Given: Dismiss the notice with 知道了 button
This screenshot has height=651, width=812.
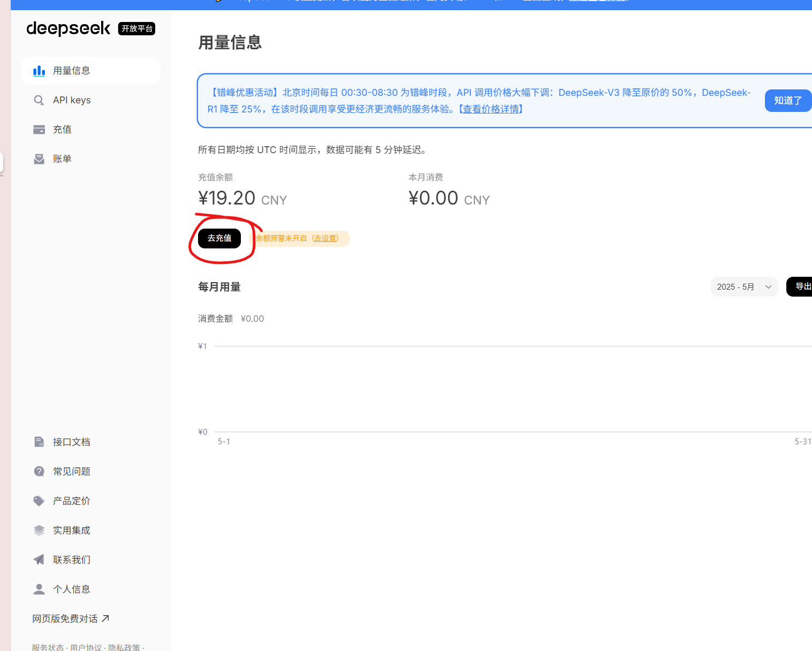Looking at the screenshot, I should tap(788, 101).
